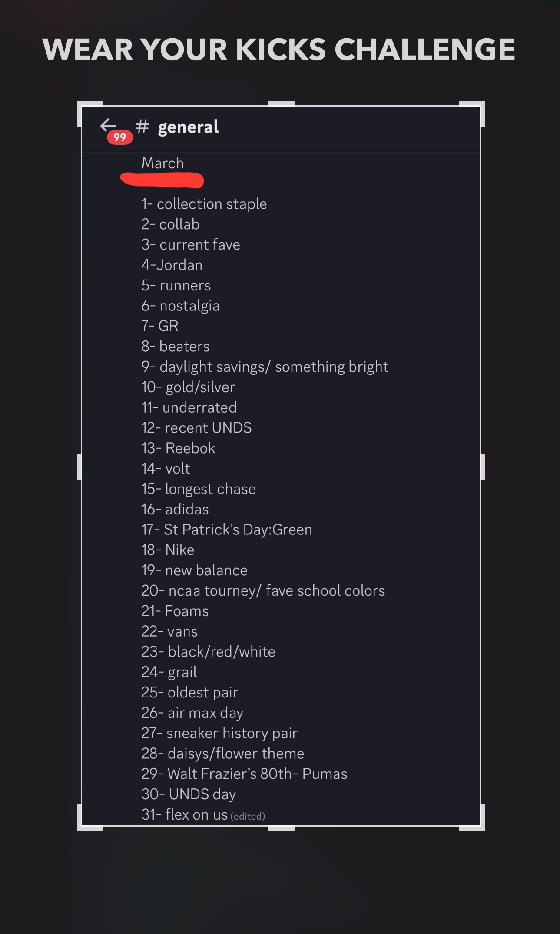Click the top-center crop edge handle
The width and height of the screenshot is (560, 934).
tap(282, 104)
